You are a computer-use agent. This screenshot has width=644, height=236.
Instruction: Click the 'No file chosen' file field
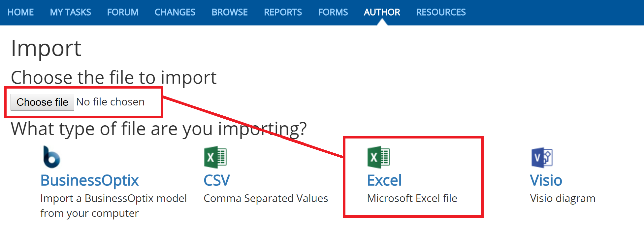(x=111, y=102)
